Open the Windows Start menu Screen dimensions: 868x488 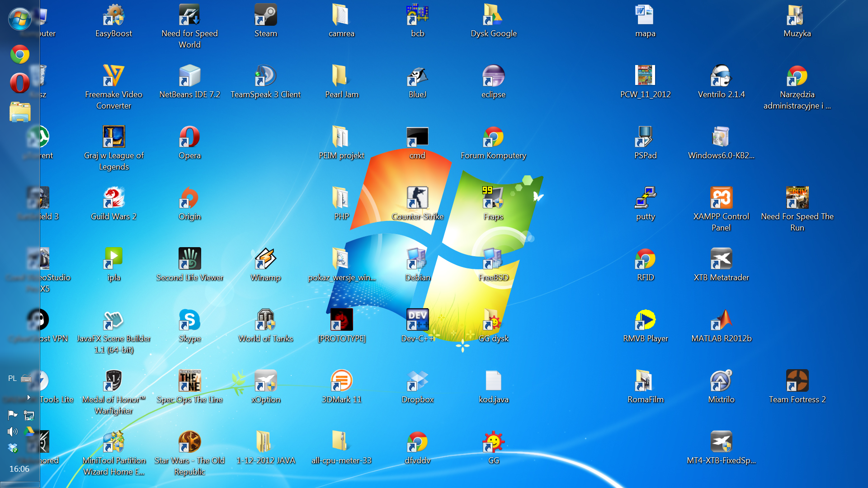coord(19,19)
